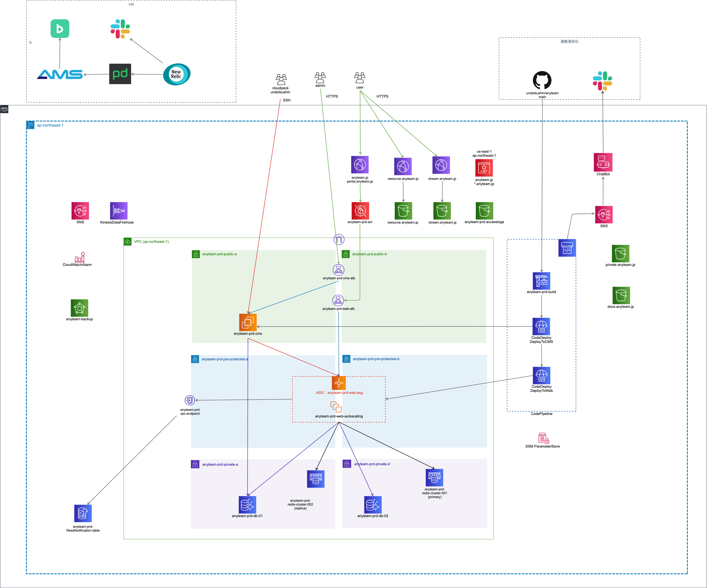Viewport: 707px width, 588px height.
Task: Click the New Relic logo icon
Action: [x=177, y=74]
